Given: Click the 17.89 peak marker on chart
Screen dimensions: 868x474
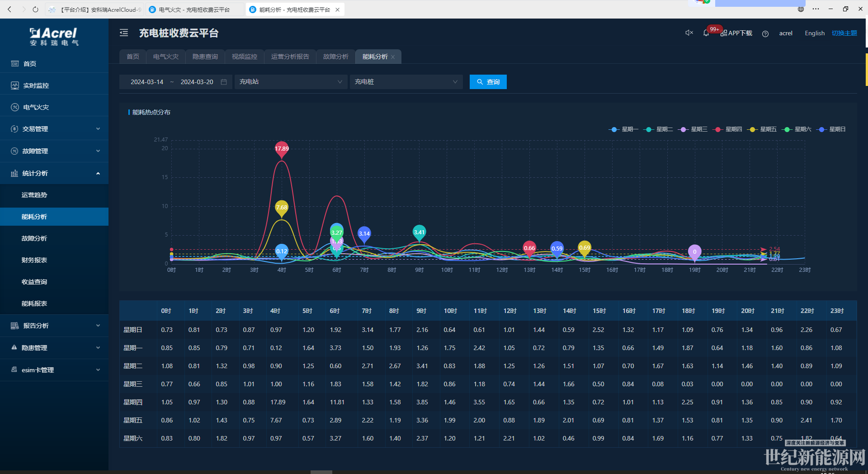Looking at the screenshot, I should coord(282,149).
